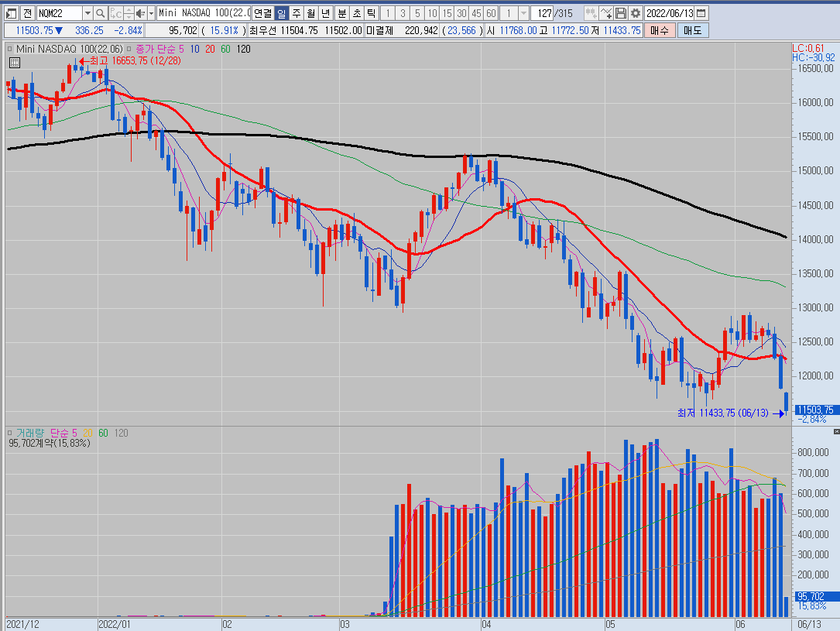
Task: Switch to 틱 tick period
Action: 372,13
